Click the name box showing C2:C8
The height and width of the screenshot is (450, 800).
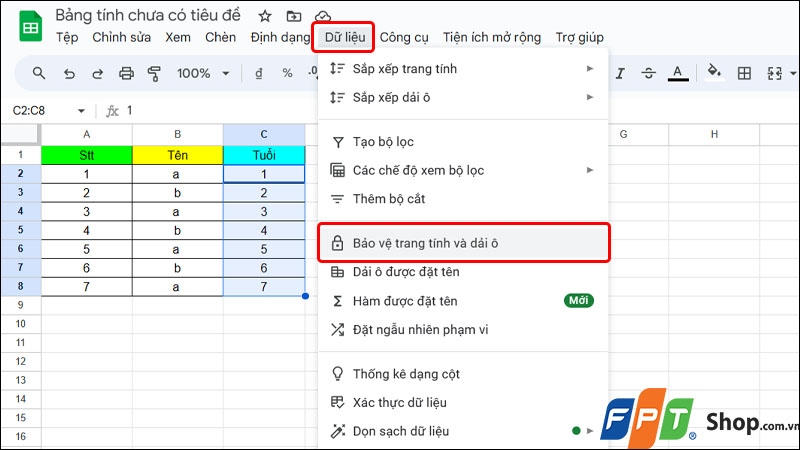tap(29, 111)
